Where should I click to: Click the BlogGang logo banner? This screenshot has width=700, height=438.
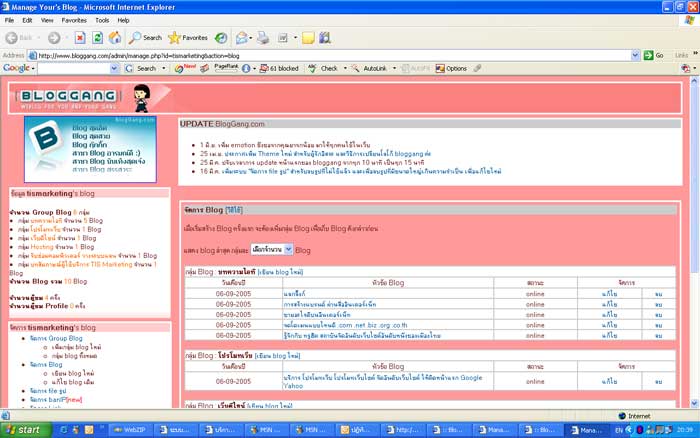(x=69, y=99)
